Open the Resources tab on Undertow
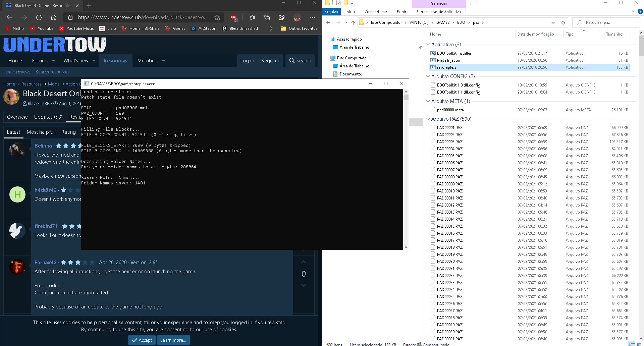This screenshot has width=644, height=346. pos(115,61)
